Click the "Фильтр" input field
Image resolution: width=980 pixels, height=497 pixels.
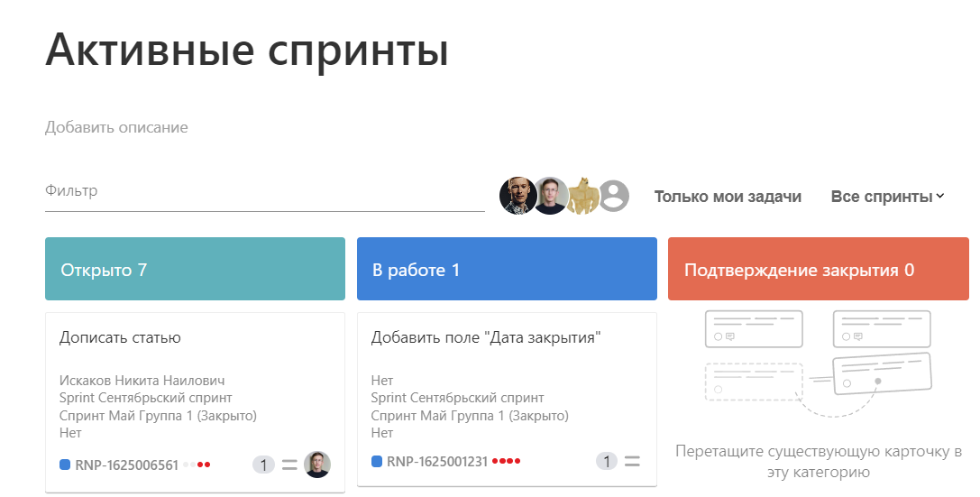coord(264,192)
